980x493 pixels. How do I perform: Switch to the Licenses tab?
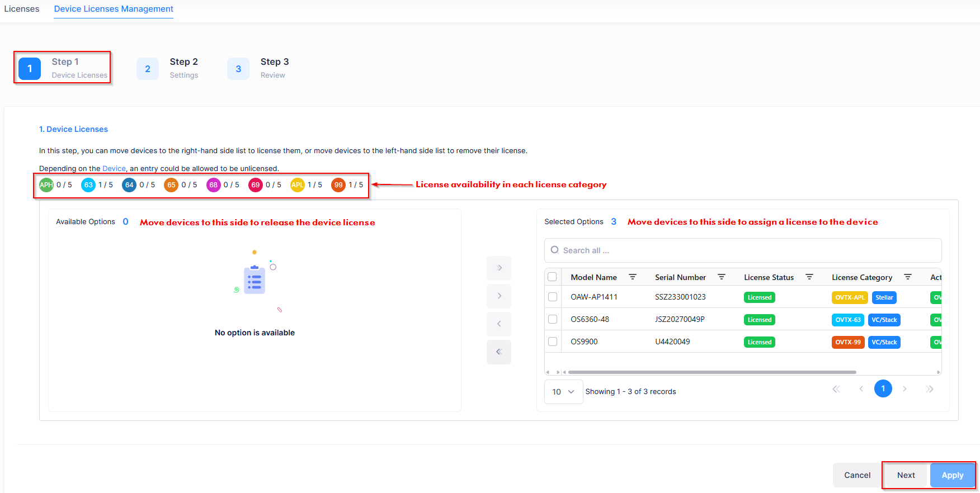pyautogui.click(x=22, y=9)
